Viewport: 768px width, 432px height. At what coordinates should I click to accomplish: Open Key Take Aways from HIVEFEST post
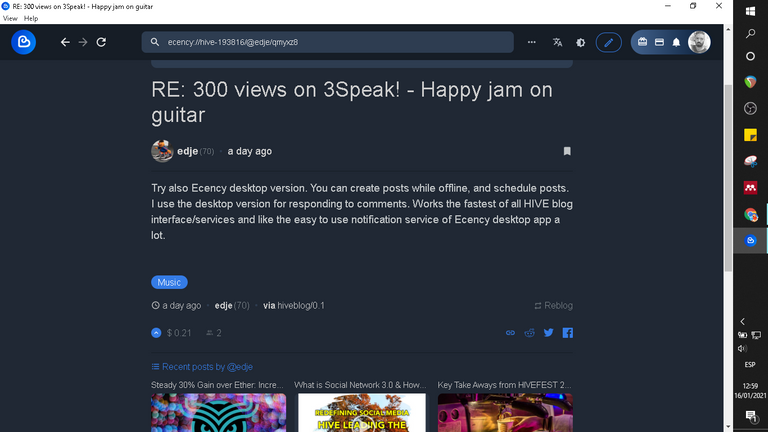[504, 385]
